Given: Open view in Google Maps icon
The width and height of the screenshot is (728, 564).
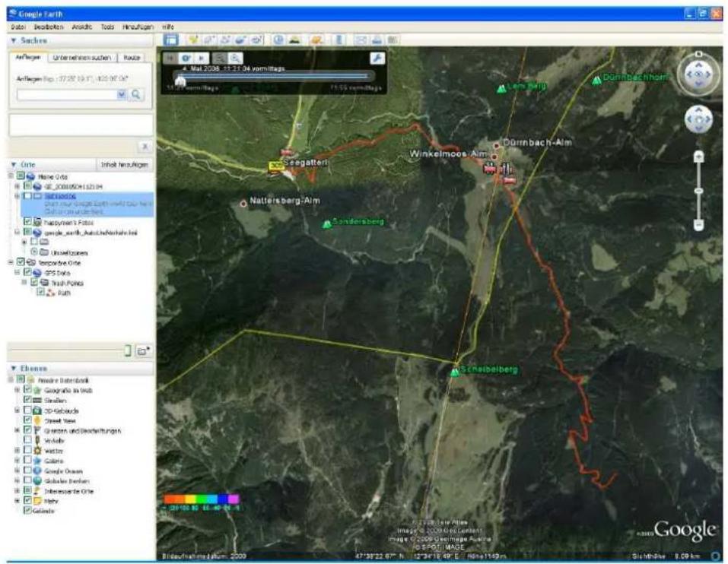Looking at the screenshot, I should pyautogui.click(x=393, y=40).
